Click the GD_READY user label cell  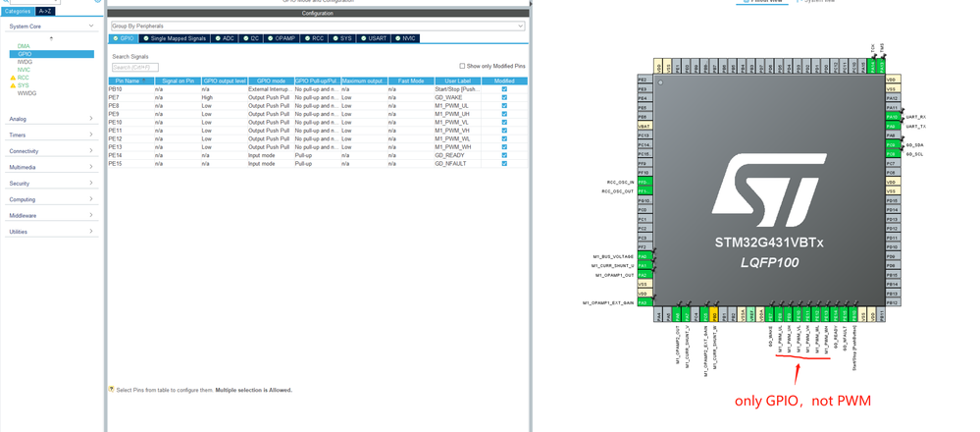[457, 155]
